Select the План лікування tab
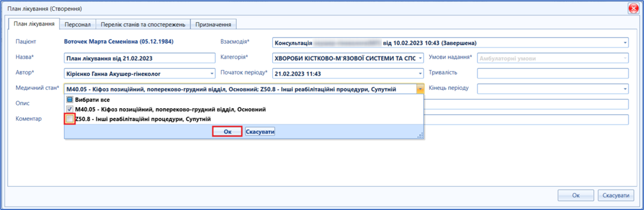 (x=34, y=23)
